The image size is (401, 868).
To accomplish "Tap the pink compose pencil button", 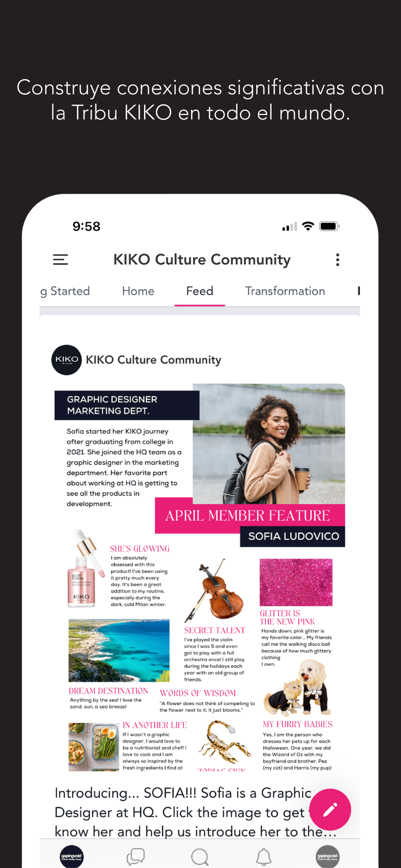I will click(x=330, y=809).
